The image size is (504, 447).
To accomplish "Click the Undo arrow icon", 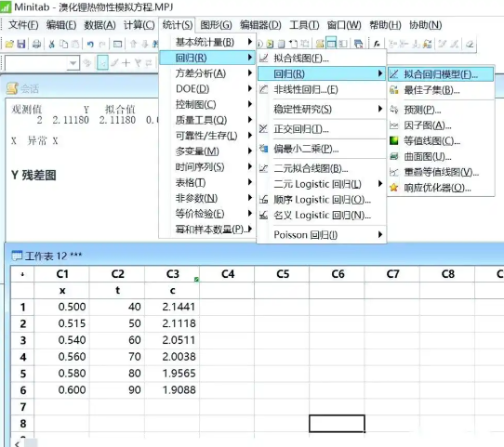I will (x=90, y=44).
